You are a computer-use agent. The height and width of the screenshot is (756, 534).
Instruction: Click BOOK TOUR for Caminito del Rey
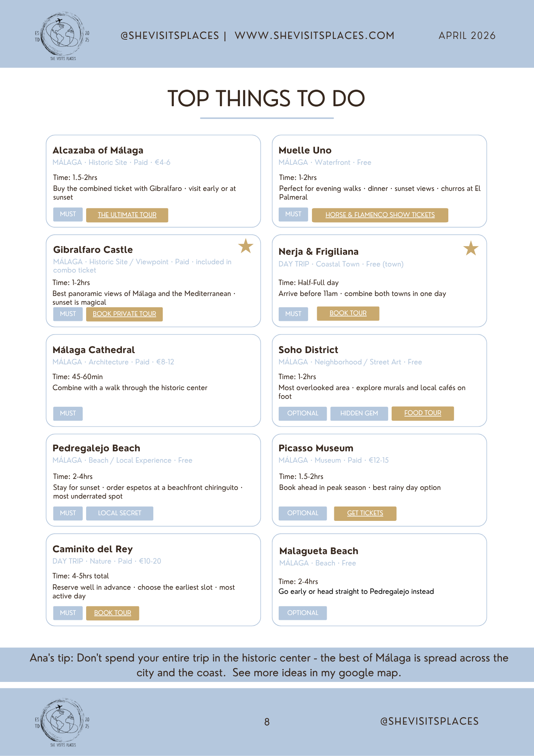click(113, 613)
